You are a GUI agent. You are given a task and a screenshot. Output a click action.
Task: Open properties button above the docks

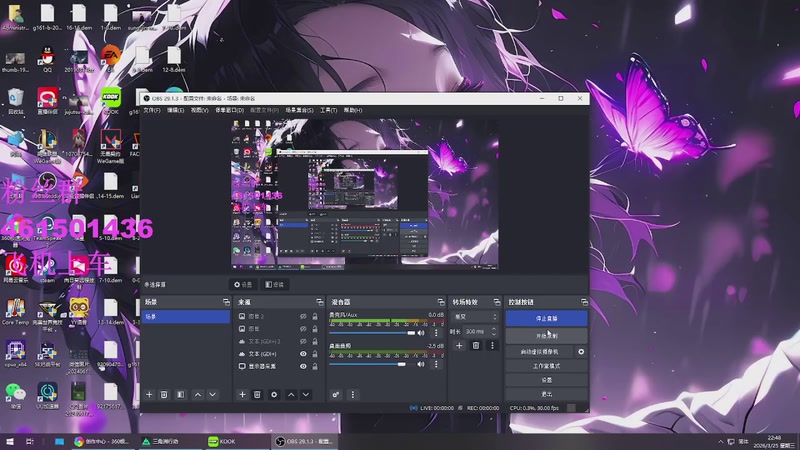click(x=243, y=284)
